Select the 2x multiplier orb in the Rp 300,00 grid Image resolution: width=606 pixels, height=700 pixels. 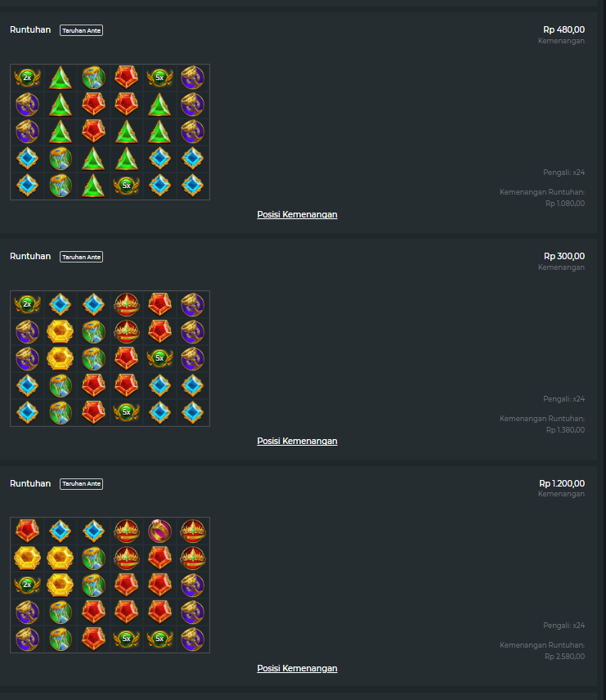[27, 304]
